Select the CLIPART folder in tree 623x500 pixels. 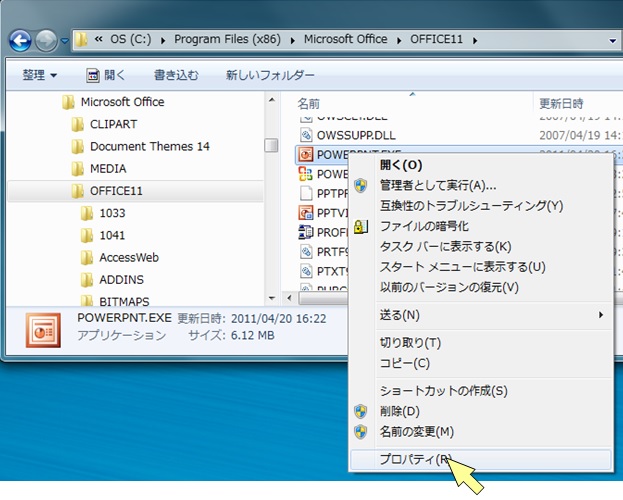pyautogui.click(x=113, y=124)
